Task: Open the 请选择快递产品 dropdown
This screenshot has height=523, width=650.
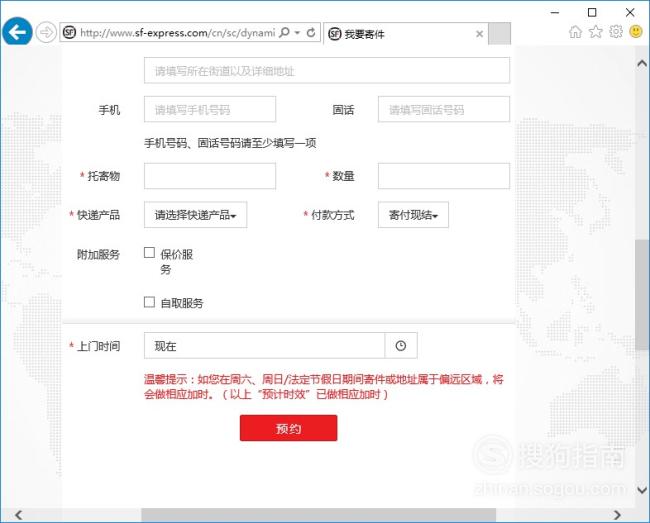Action: tap(195, 215)
